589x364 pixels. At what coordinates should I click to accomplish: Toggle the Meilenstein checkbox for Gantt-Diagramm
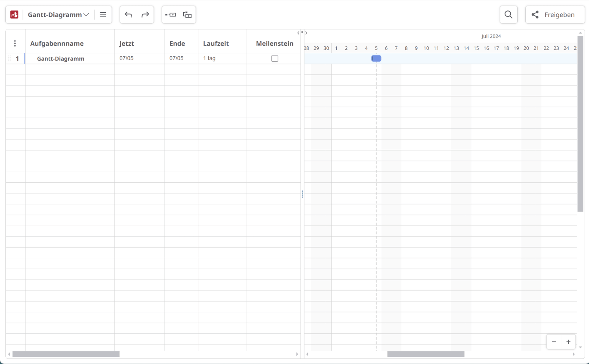[x=275, y=59]
